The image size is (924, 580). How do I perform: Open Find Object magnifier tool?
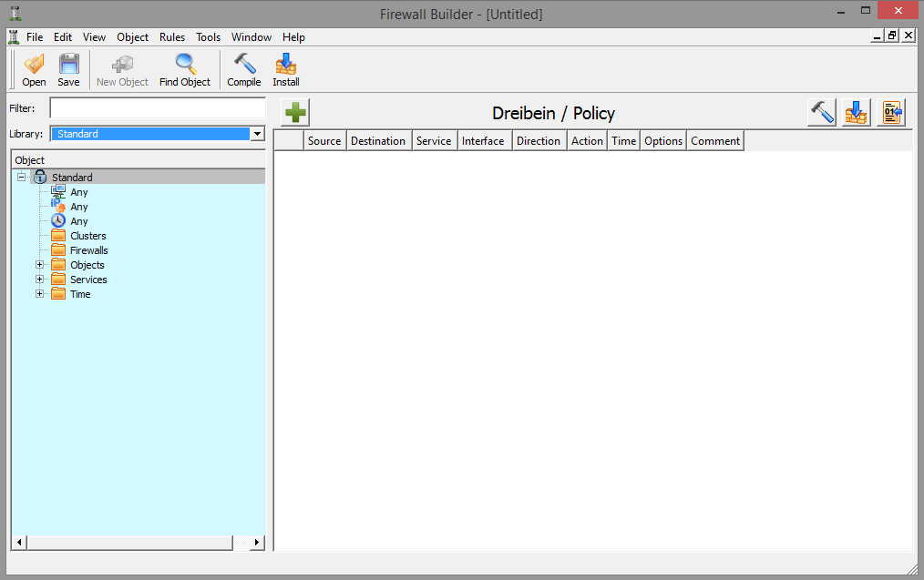point(185,69)
